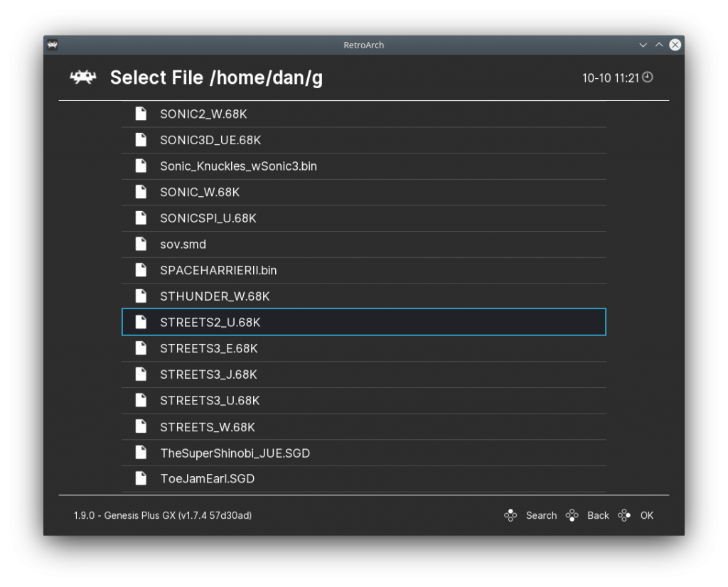Select the STREETS3_E.68K file name
The width and height of the screenshot is (728, 587).
click(x=208, y=348)
